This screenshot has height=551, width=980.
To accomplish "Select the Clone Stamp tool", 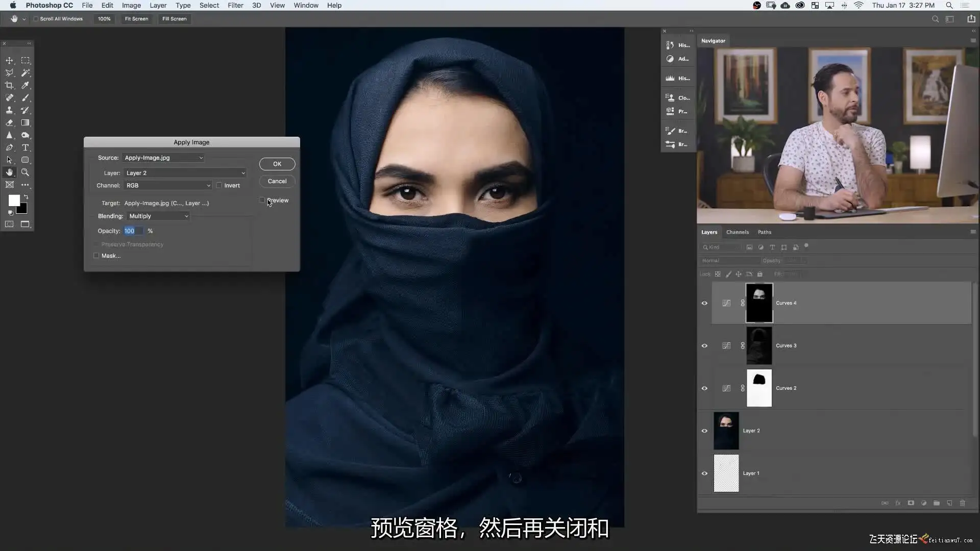I will [x=9, y=110].
